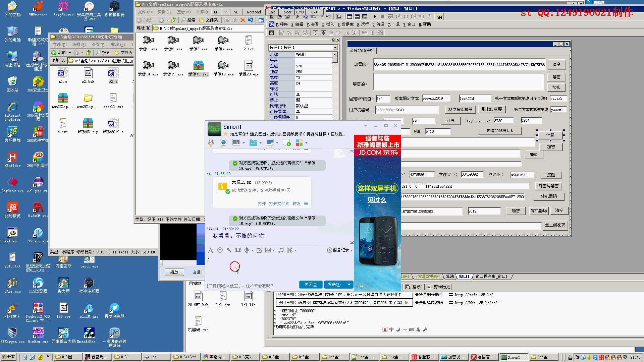Expand the SimonT chat title menu chevron

click(366, 126)
